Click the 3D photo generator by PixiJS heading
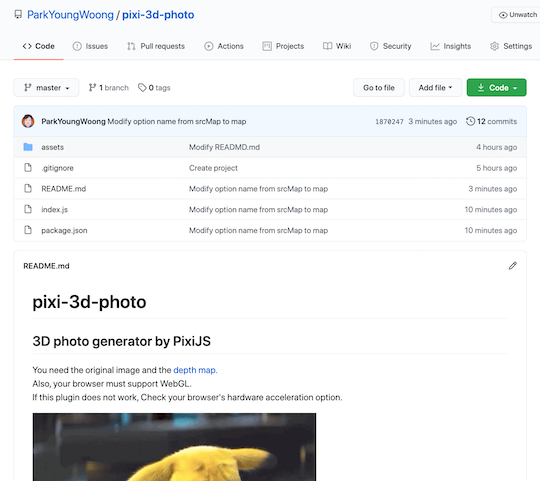Image resolution: width=540 pixels, height=481 pixels. coord(122,341)
